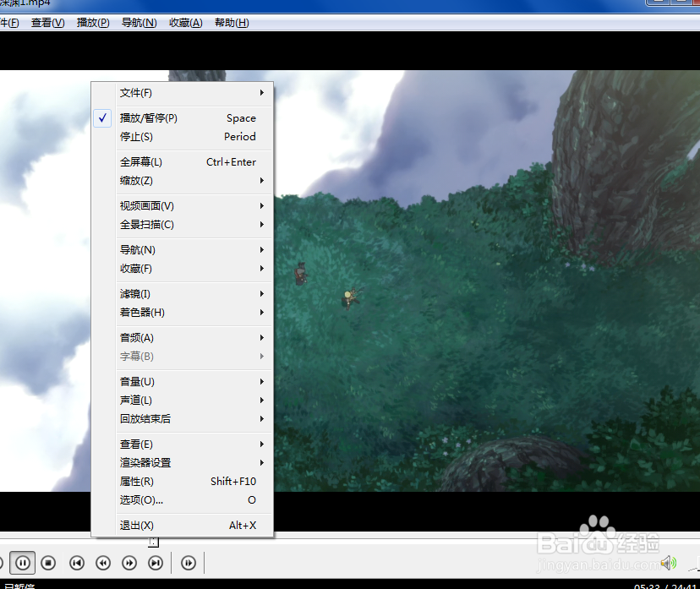Click the stop button in playback controls
The width and height of the screenshot is (700, 589).
tap(48, 563)
